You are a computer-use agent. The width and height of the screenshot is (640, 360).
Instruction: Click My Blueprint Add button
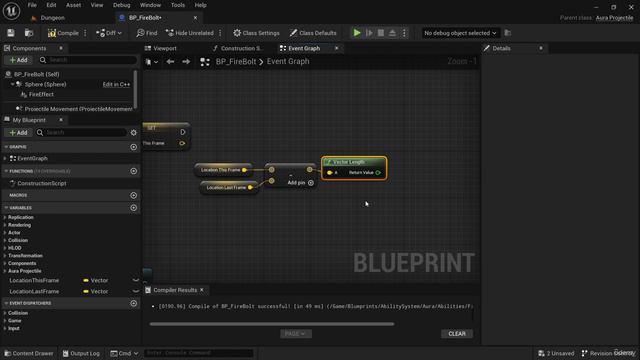tap(18, 133)
